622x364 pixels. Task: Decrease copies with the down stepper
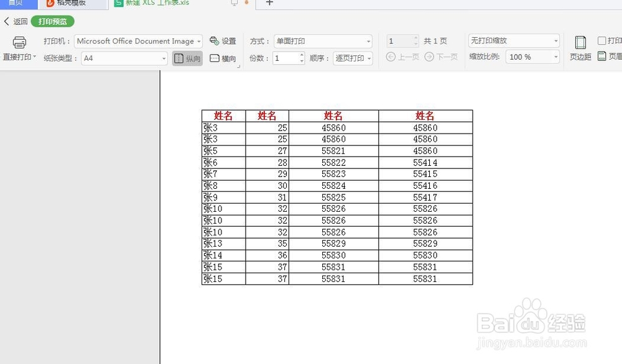click(302, 61)
